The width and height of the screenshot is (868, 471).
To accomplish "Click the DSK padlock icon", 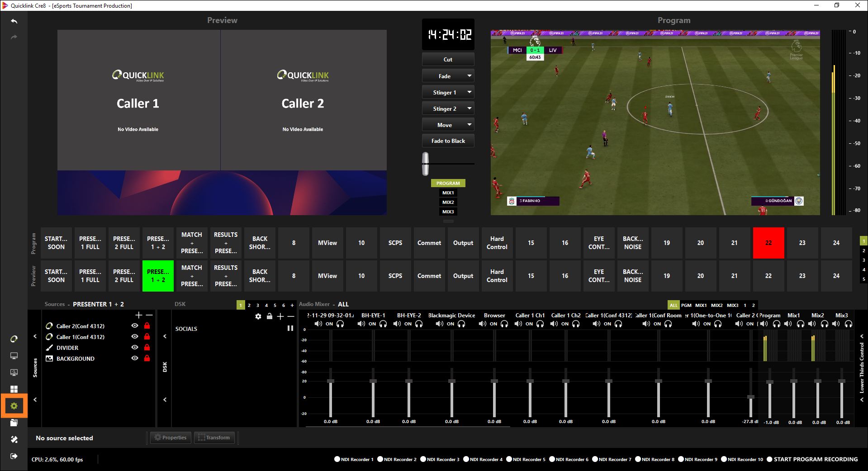I will [270, 316].
